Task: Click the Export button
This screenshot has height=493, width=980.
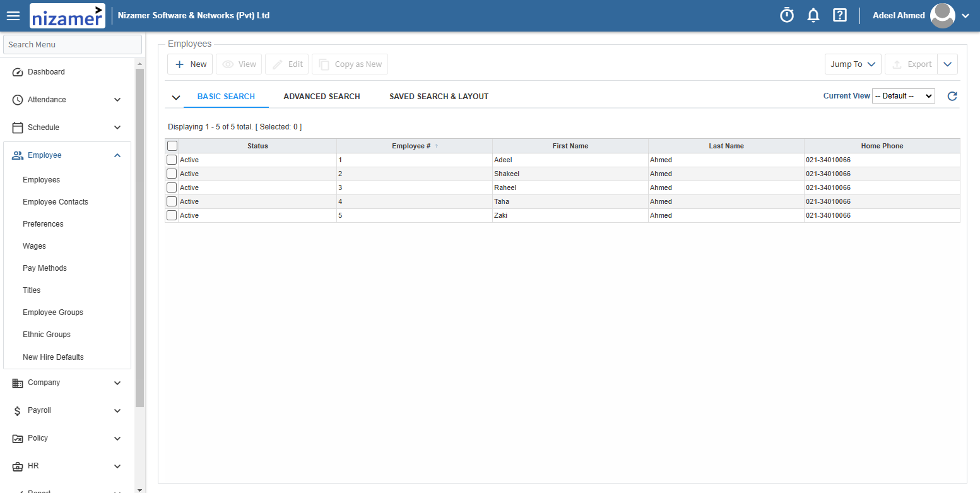Action: [911, 64]
